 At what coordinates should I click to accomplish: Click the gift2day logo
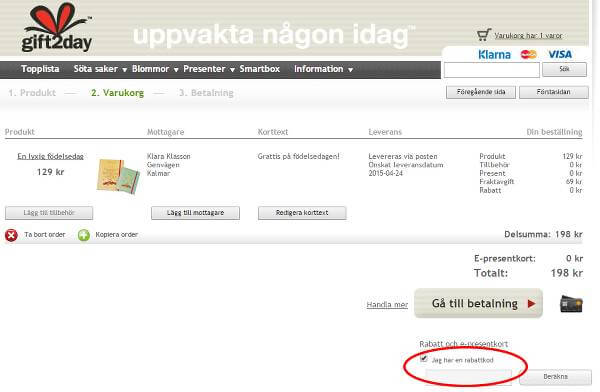pyautogui.click(x=57, y=27)
